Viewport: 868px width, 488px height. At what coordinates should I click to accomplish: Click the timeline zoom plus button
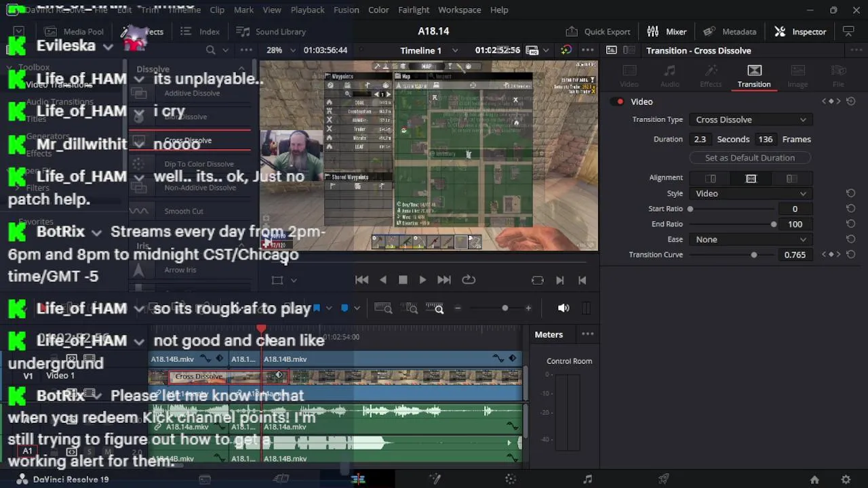[x=528, y=308]
